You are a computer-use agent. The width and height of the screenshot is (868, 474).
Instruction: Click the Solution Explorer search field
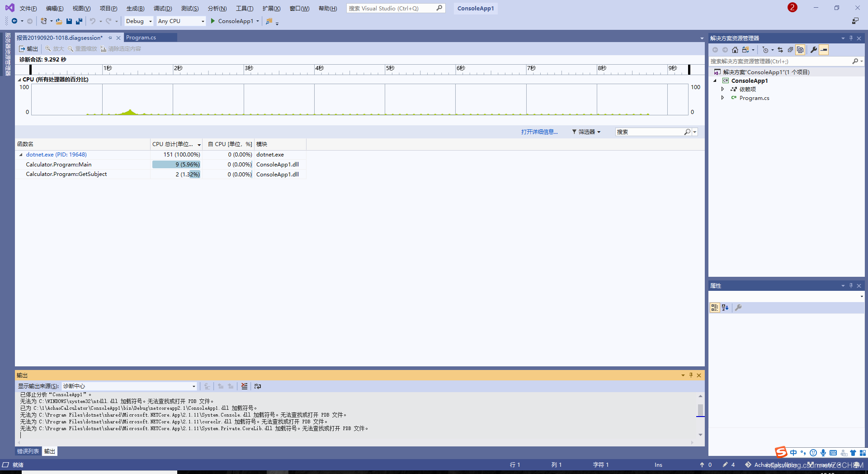point(786,62)
